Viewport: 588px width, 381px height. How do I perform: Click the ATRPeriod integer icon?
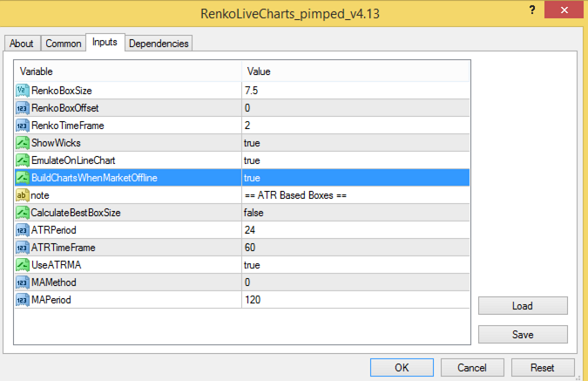(23, 229)
